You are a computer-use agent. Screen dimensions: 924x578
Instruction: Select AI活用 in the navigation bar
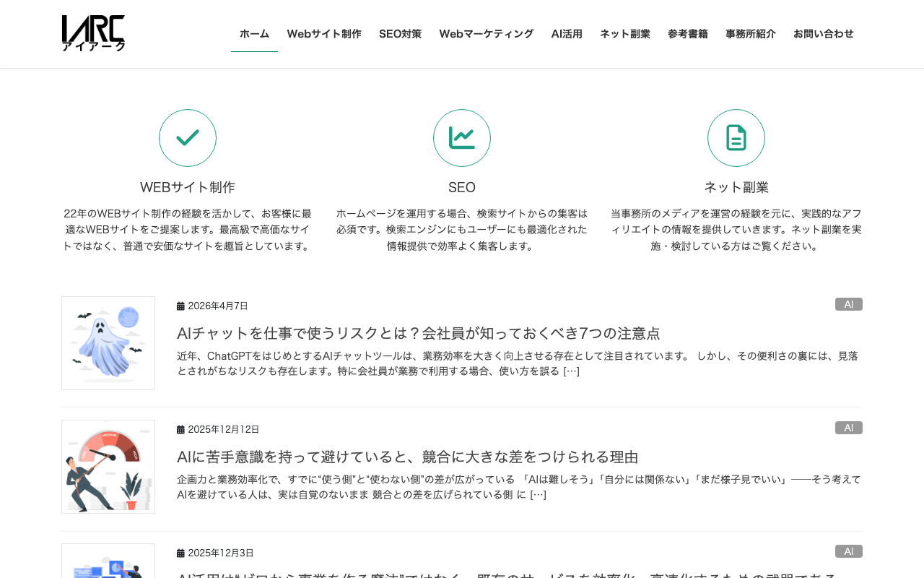(x=567, y=34)
